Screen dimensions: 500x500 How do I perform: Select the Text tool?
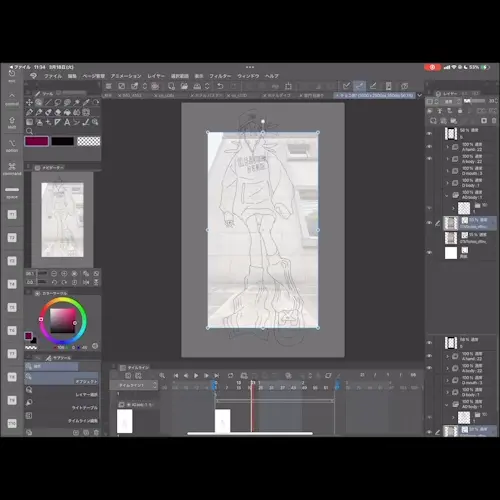[x=67, y=122]
